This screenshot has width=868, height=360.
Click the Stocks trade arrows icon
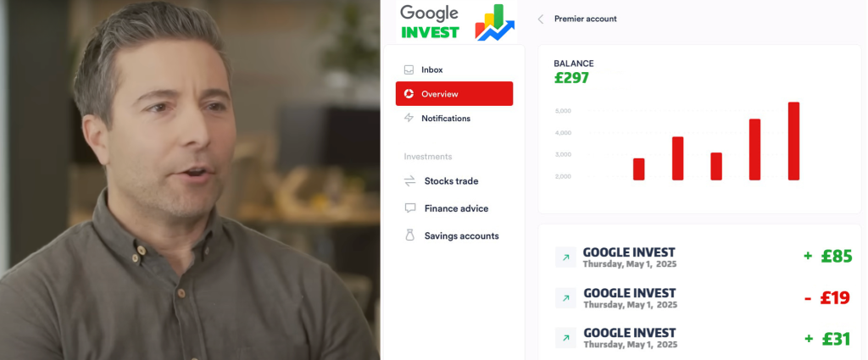coord(409,180)
